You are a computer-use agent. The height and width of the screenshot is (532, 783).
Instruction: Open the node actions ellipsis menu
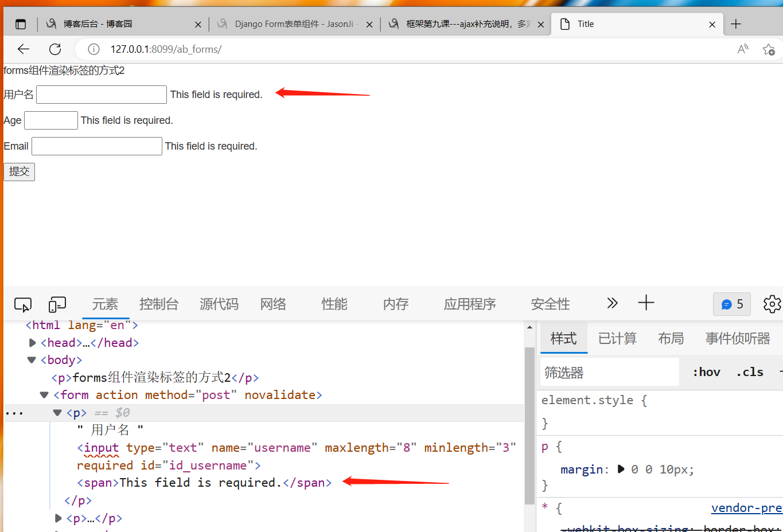coord(14,413)
